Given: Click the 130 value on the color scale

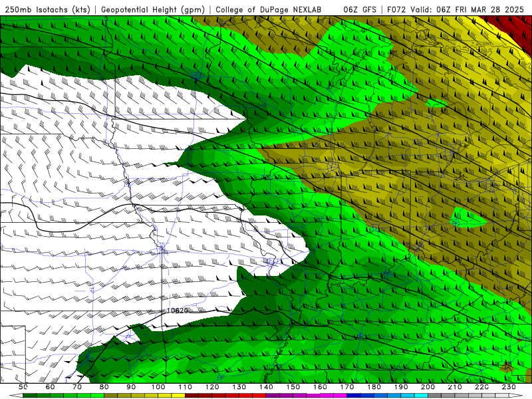Looking at the screenshot, I should pyautogui.click(x=239, y=387).
